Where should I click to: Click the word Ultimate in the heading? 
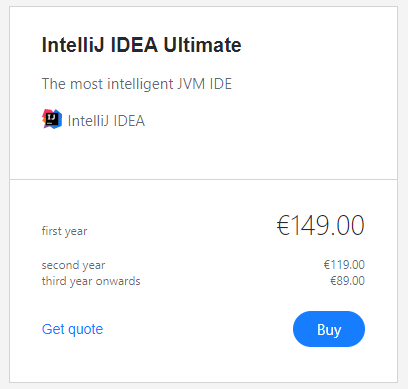202,45
